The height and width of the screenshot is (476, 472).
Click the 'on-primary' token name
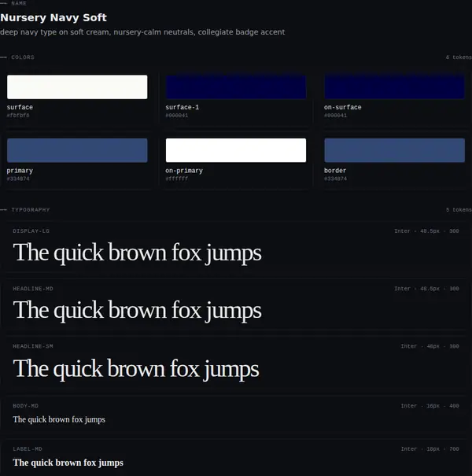184,171
